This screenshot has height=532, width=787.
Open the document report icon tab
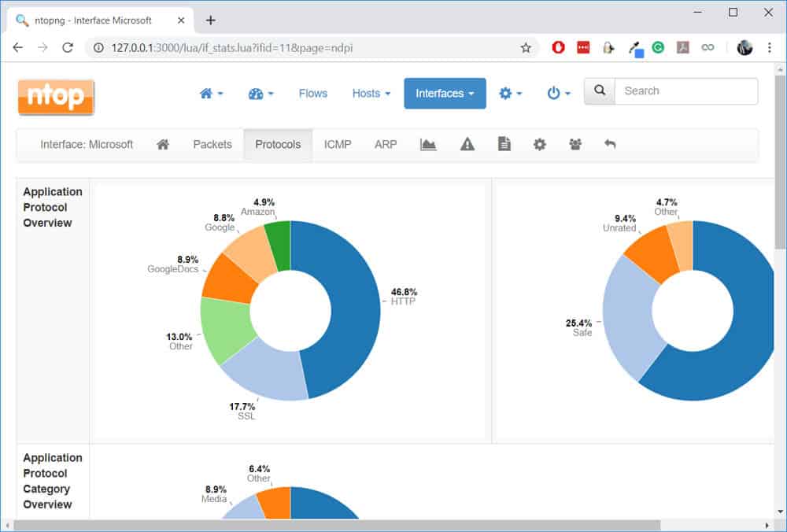pyautogui.click(x=504, y=145)
